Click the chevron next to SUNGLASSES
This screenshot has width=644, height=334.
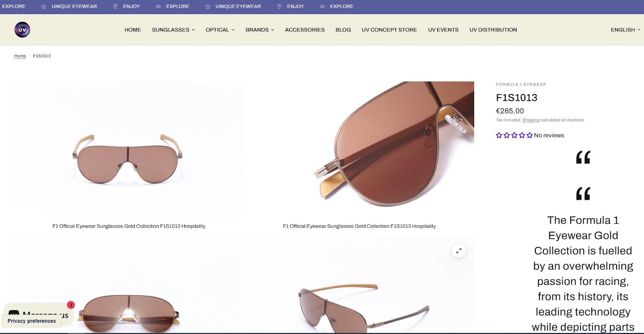click(x=193, y=30)
